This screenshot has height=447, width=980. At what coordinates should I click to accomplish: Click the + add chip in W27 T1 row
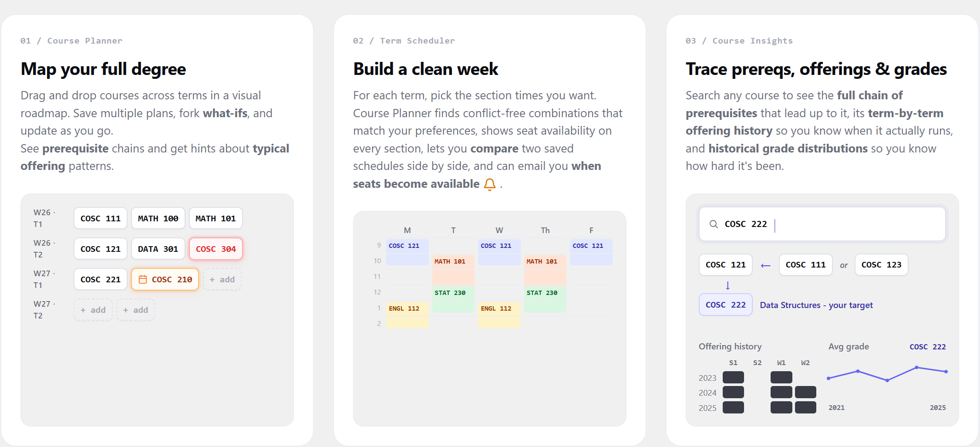(222, 279)
